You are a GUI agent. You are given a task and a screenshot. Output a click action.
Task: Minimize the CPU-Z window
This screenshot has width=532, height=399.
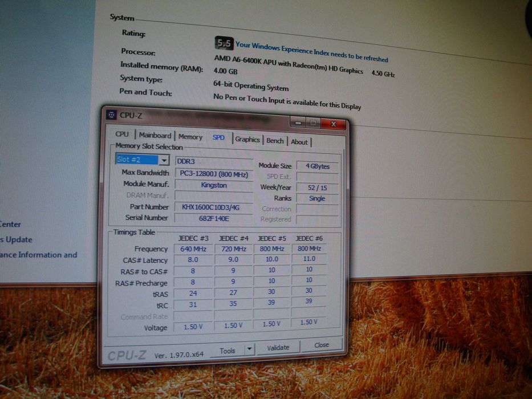[x=298, y=122]
